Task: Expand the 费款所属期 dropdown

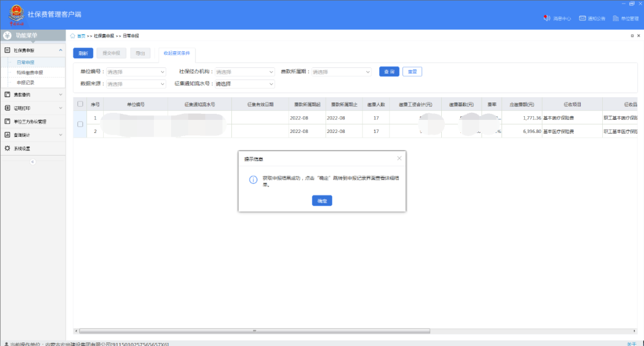Action: tap(342, 72)
